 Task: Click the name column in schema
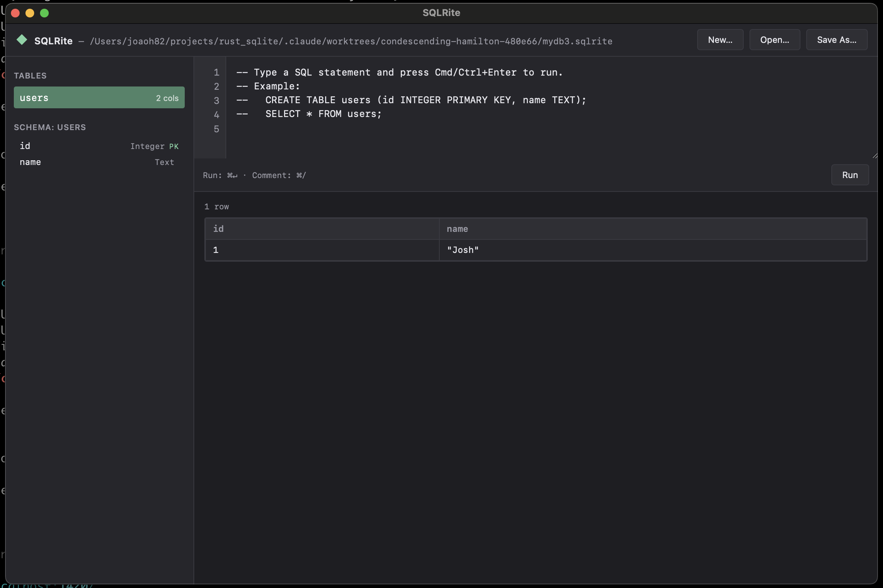tap(31, 162)
